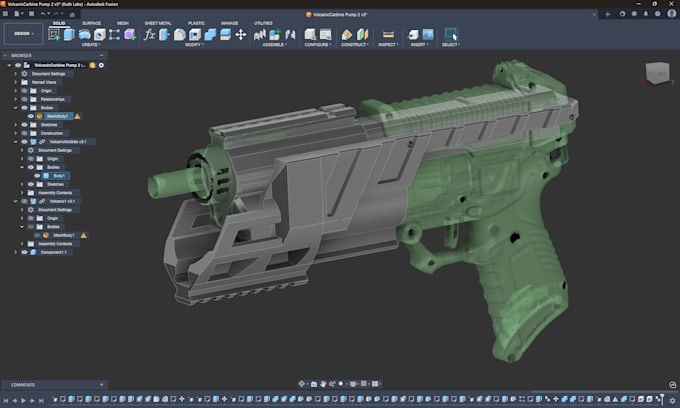Toggle visibility of Component1:1
This screenshot has height=408, width=680.
click(24, 252)
